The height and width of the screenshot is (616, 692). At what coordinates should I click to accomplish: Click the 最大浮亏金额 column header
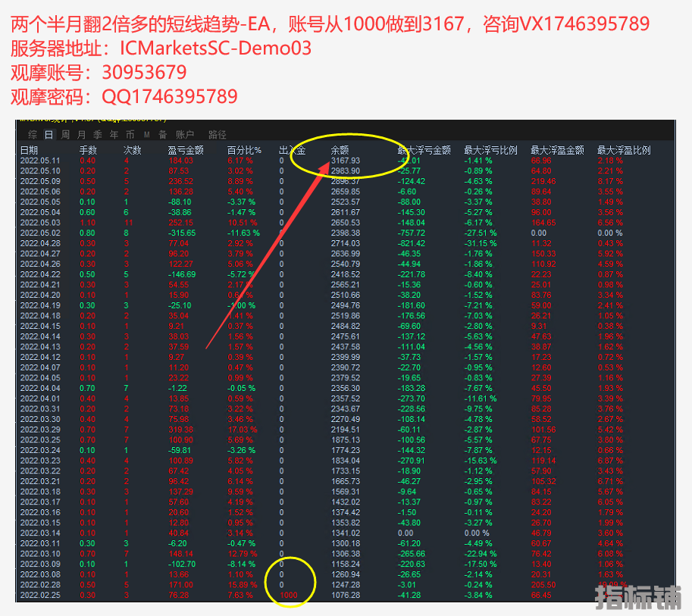click(424, 150)
